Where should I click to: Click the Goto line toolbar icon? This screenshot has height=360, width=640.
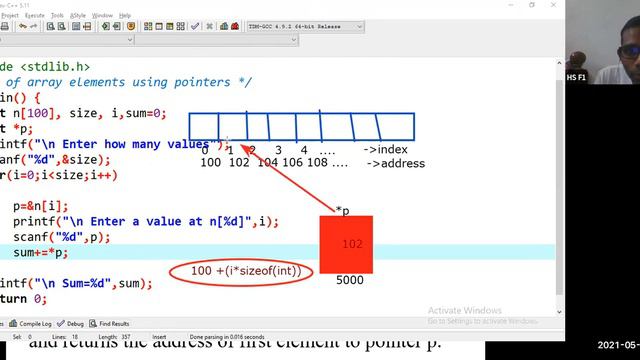click(x=87, y=27)
